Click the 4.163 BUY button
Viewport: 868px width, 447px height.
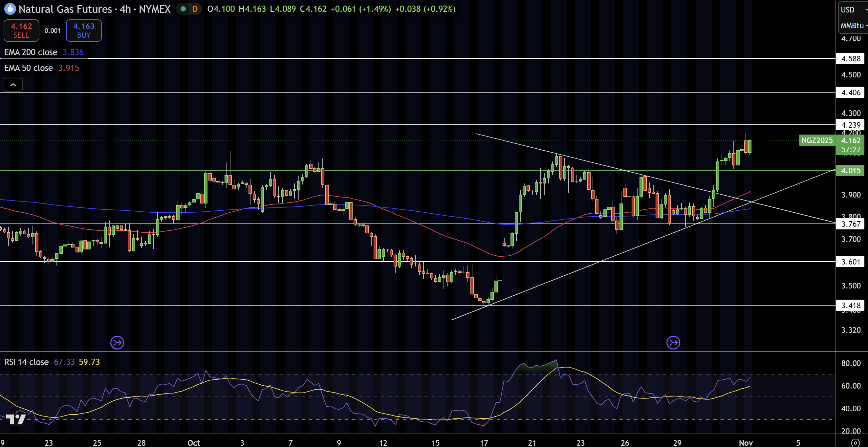[84, 30]
